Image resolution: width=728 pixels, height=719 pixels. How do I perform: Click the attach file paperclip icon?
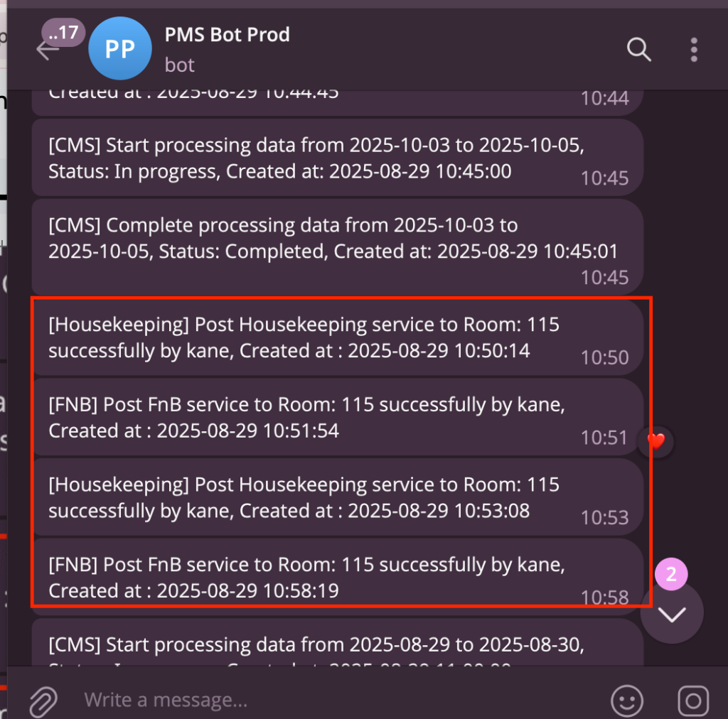click(43, 701)
